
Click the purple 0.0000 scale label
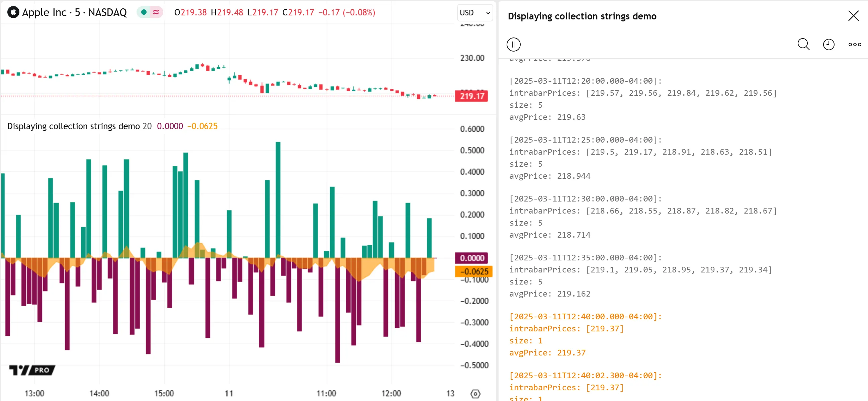point(472,258)
